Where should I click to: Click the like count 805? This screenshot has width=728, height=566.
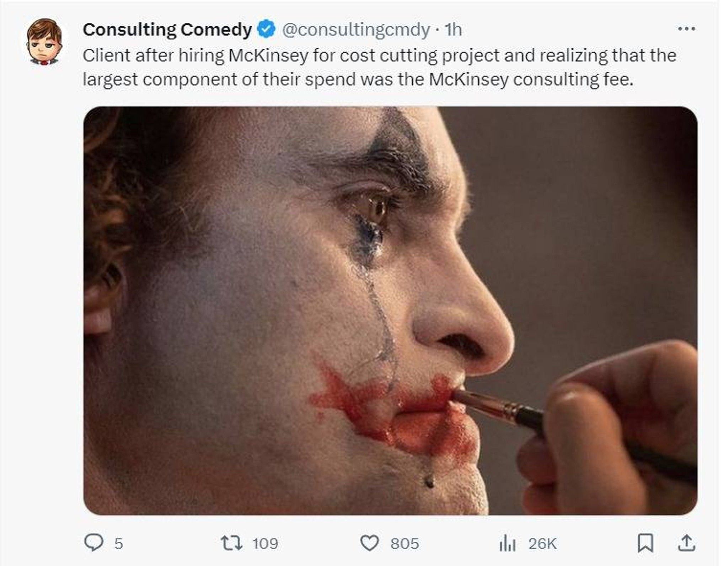point(405,544)
